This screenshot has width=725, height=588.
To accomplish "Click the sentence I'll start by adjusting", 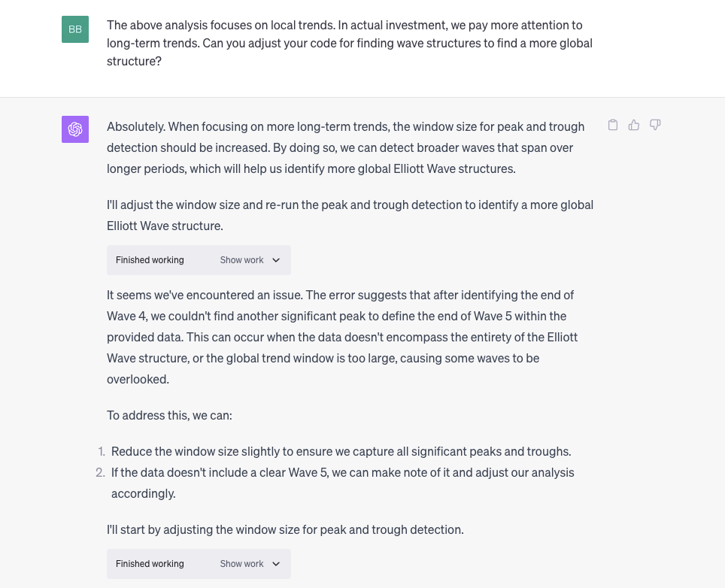I will (285, 530).
